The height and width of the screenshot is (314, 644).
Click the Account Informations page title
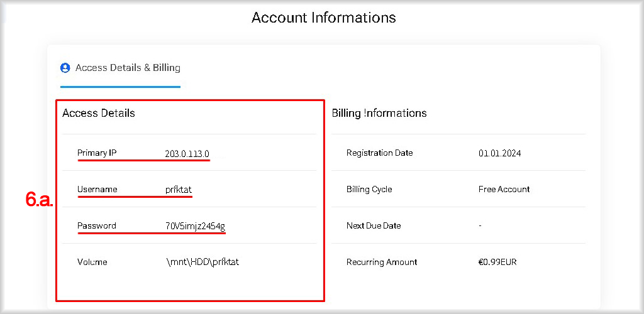[x=324, y=18]
